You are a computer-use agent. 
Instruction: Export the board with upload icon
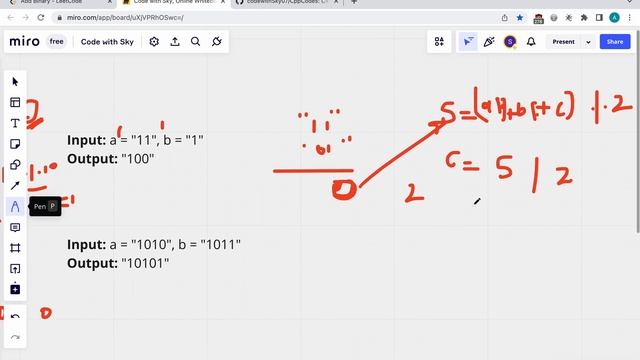(x=175, y=42)
